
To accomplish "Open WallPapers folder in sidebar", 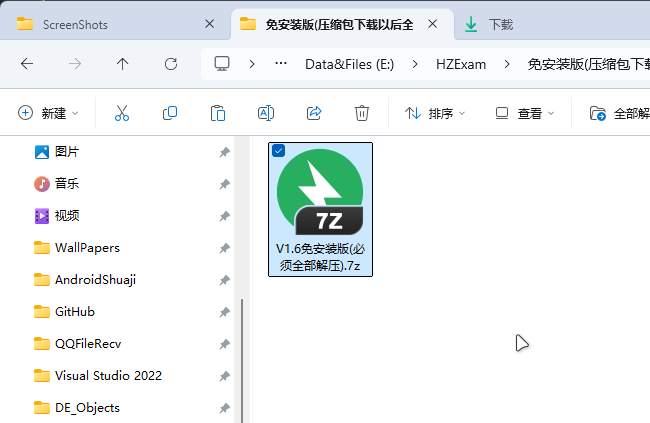I will (77, 248).
